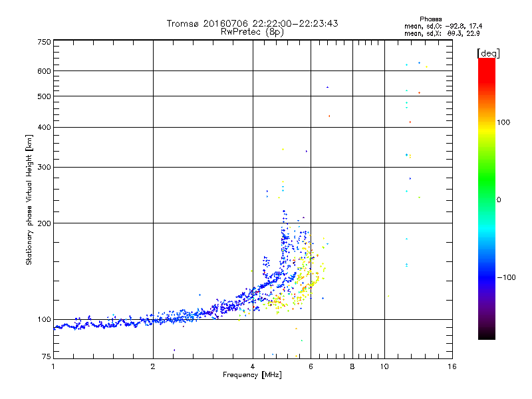Click x-axis tick label '1'

pyautogui.click(x=53, y=366)
